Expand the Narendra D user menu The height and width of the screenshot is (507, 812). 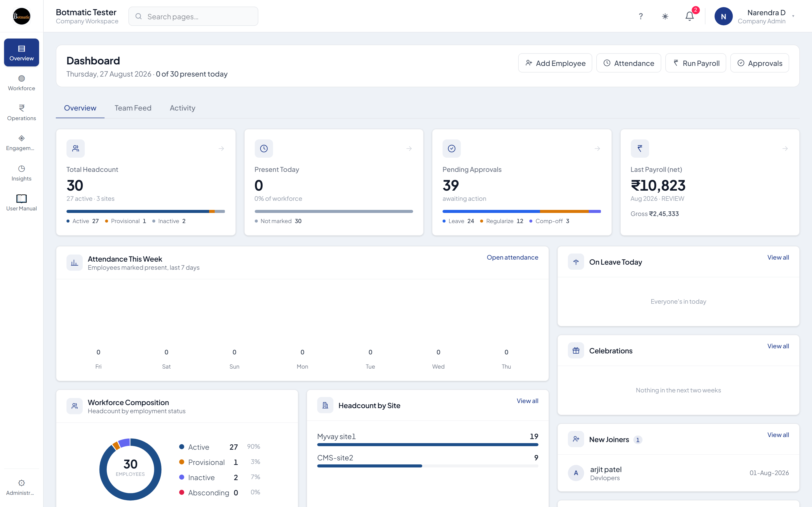point(754,16)
